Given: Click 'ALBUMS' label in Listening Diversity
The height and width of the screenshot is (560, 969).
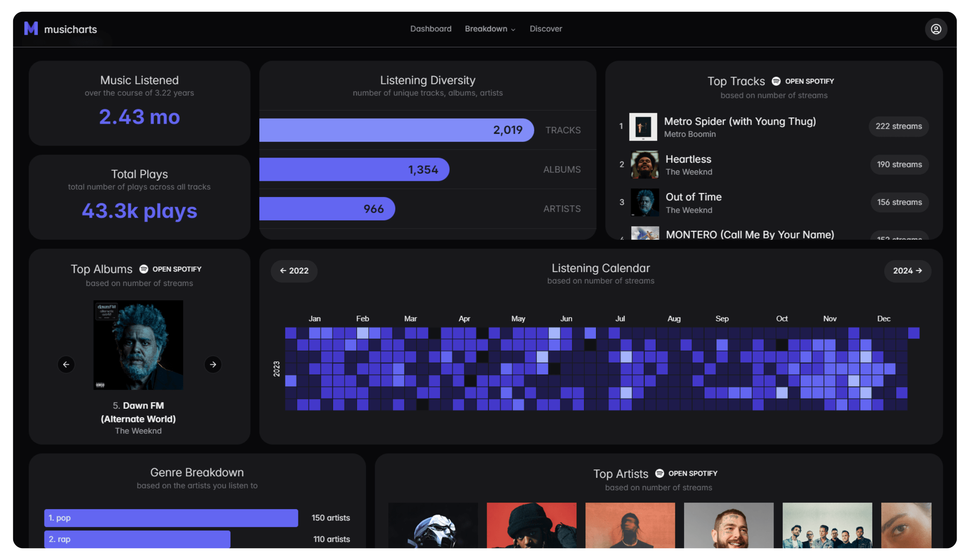Looking at the screenshot, I should coord(562,169).
